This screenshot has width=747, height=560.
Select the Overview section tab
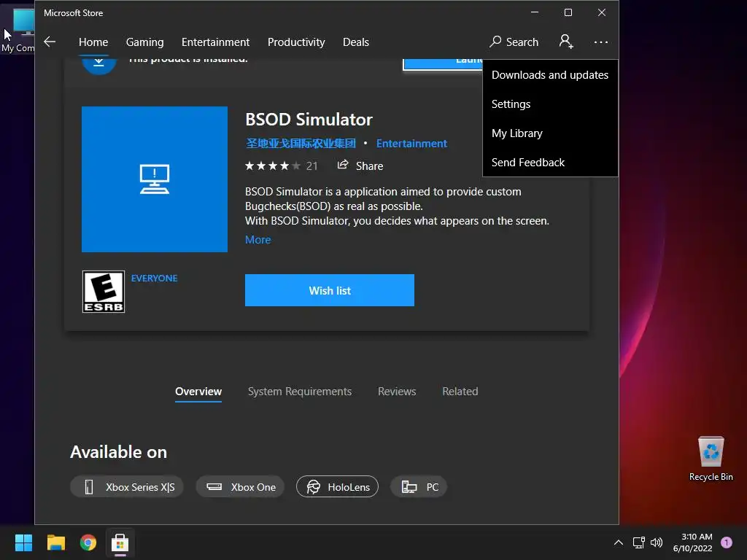[x=198, y=392]
